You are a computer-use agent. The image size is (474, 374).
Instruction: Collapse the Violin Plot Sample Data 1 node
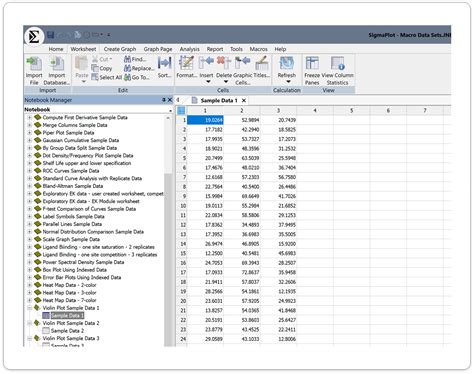(x=29, y=308)
